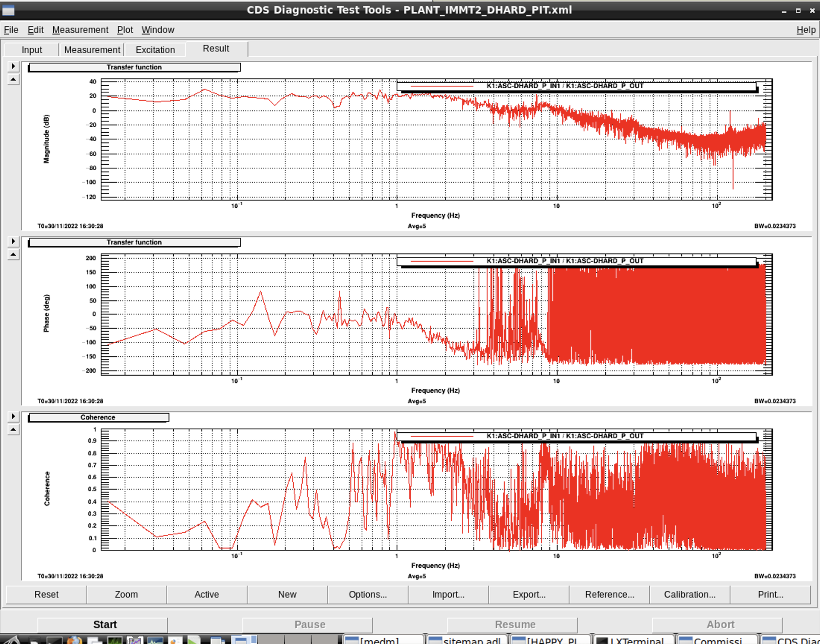Select magnitude plot's 'Transfer function' title box
This screenshot has width=820, height=644.
click(134, 67)
